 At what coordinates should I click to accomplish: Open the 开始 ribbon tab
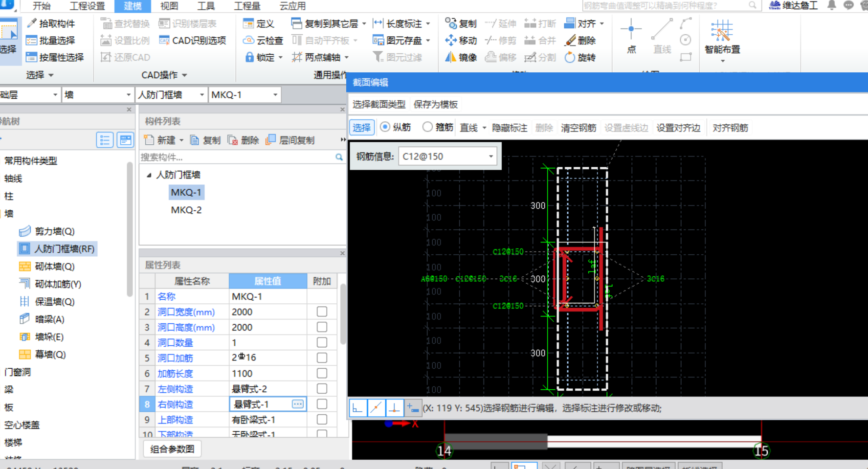(x=42, y=6)
